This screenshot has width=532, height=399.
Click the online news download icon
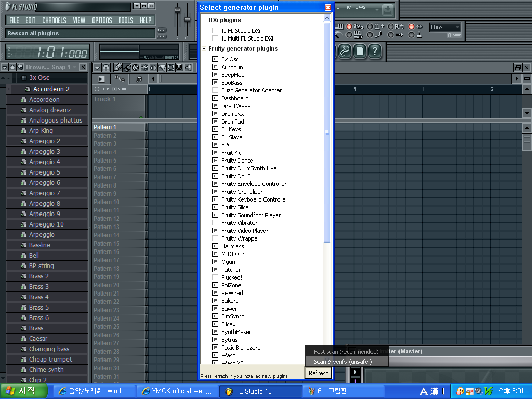coord(388,10)
